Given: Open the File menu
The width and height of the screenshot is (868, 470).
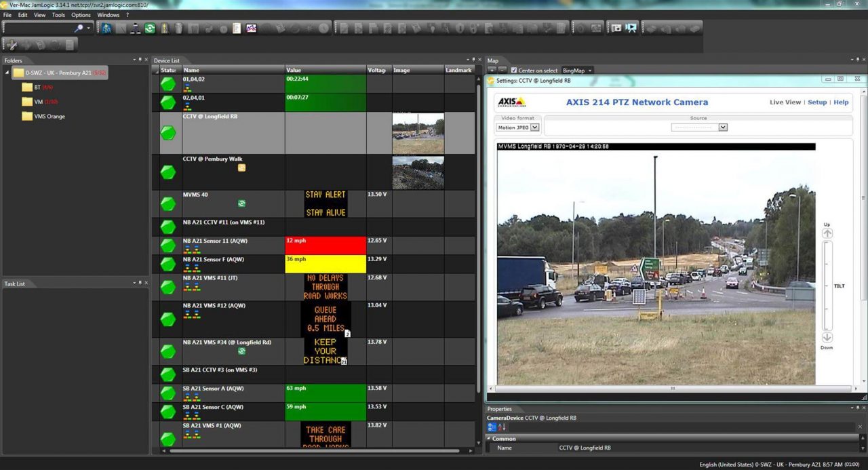Looking at the screenshot, I should 7,15.
